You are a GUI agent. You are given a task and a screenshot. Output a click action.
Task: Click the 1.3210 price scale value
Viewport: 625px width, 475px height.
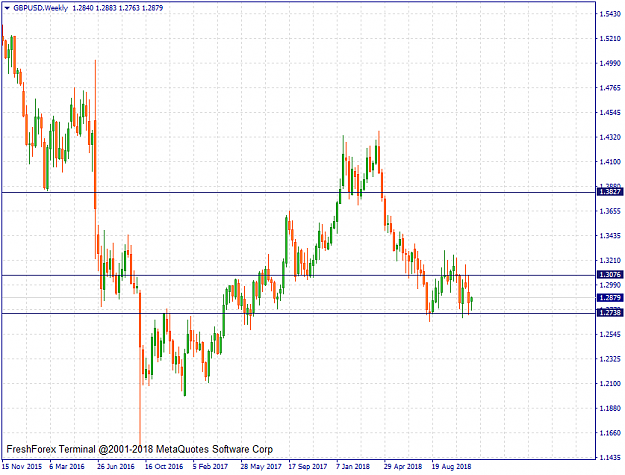610,261
